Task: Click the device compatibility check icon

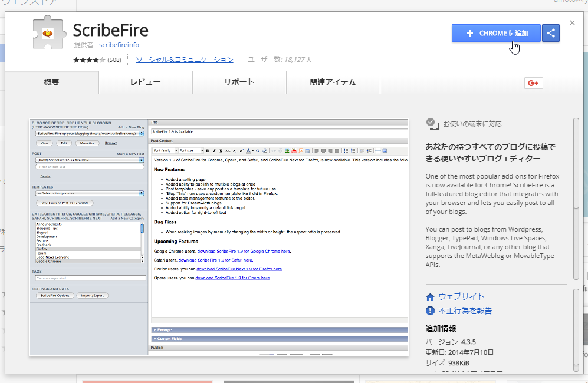Action: click(x=432, y=124)
